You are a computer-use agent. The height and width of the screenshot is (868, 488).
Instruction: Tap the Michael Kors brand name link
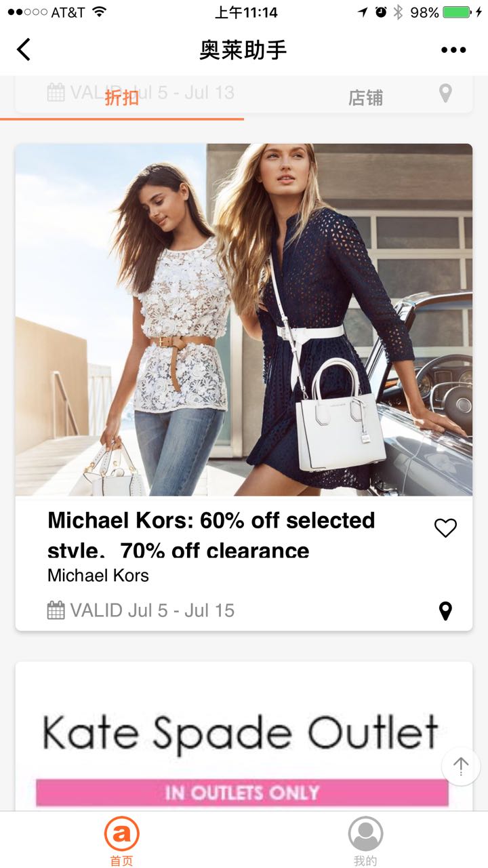[x=98, y=576]
